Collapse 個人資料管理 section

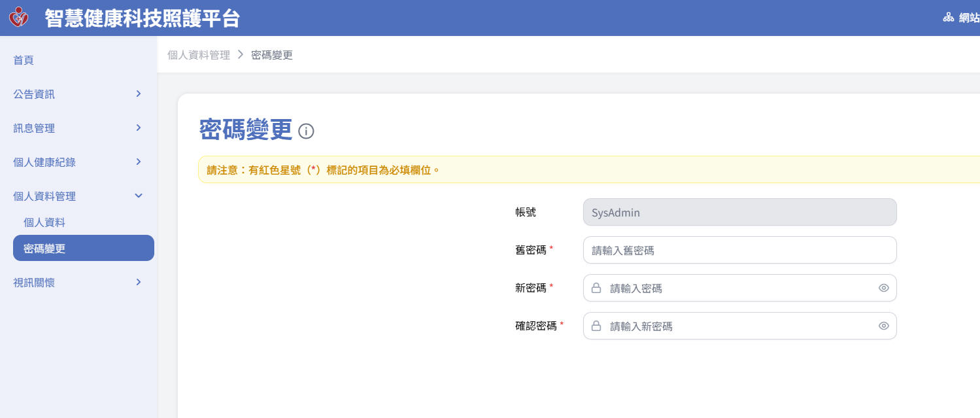coord(138,196)
